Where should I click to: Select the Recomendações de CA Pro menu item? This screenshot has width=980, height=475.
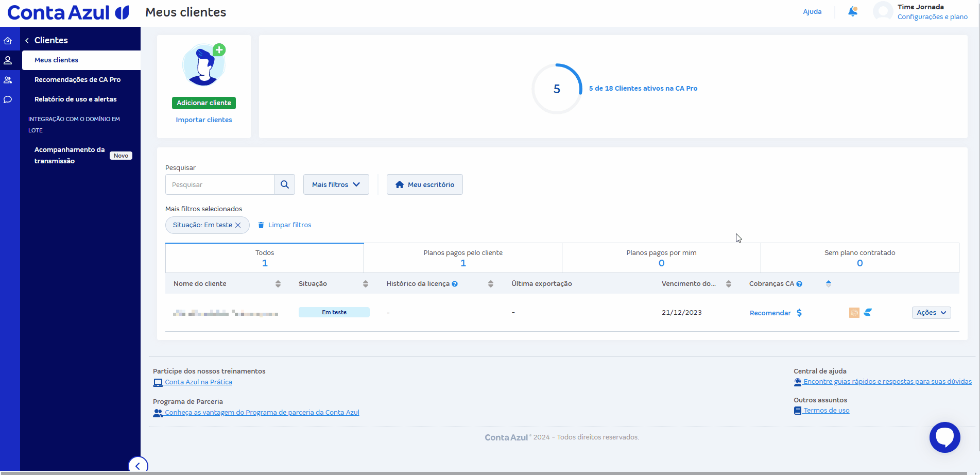point(77,80)
